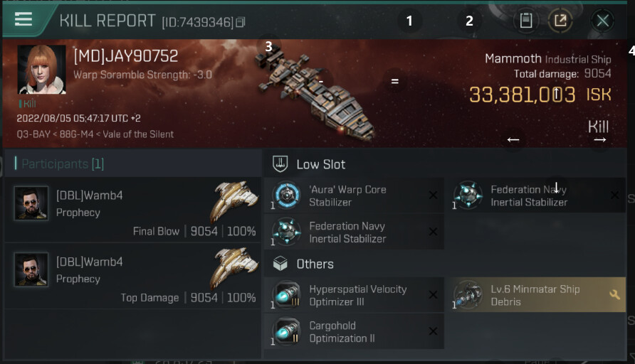635x364 pixels.
Task: Open the Final Blow Wamb4 participant portrait
Action: (31, 203)
